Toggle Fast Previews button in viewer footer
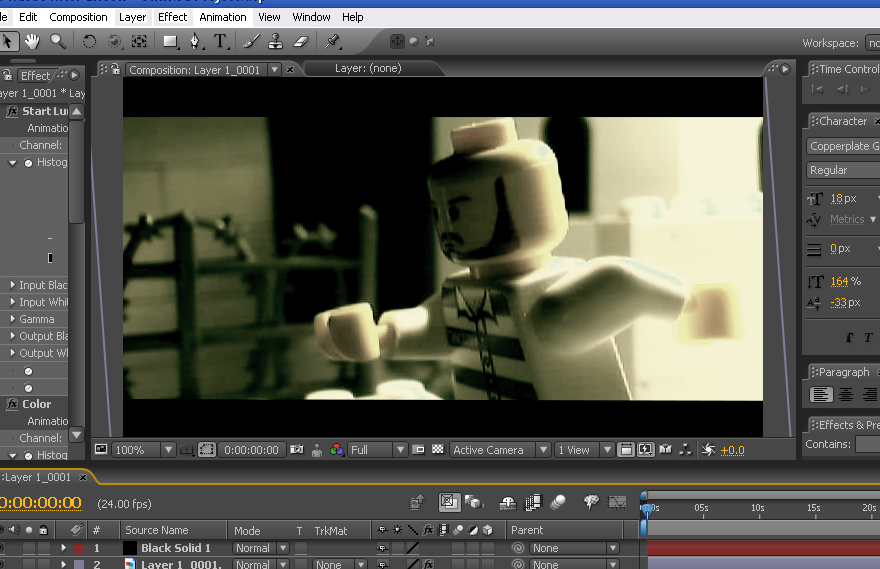 click(x=645, y=449)
